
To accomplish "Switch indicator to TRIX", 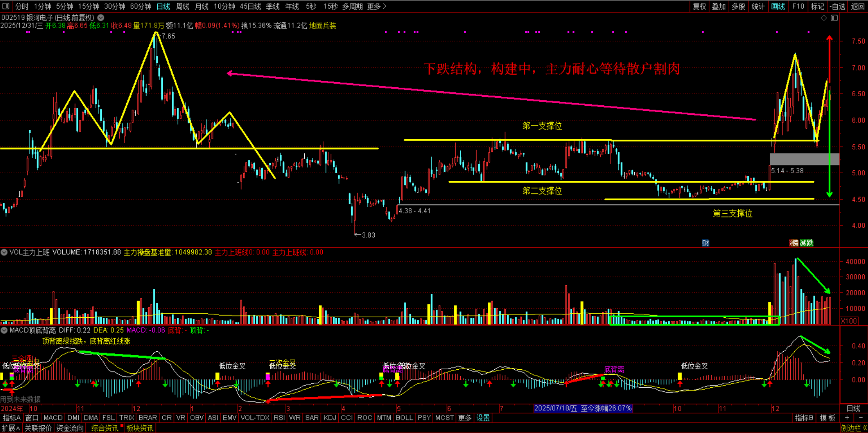I will tap(127, 418).
